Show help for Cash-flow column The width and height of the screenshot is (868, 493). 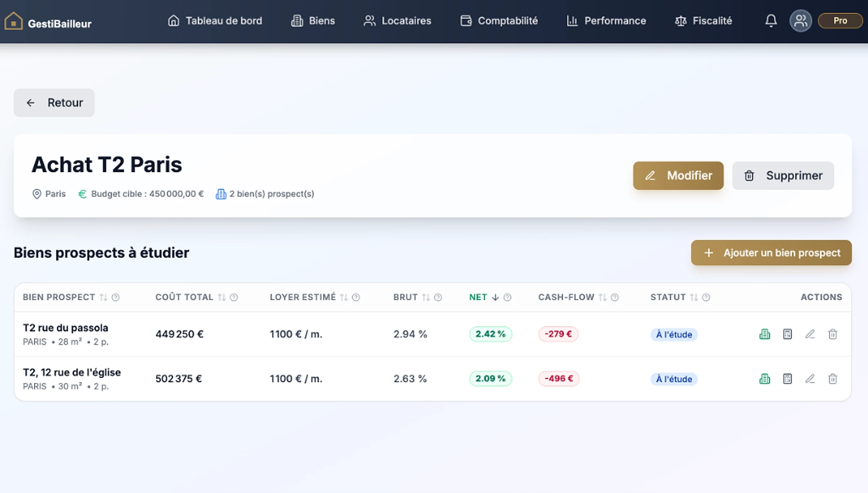point(615,297)
